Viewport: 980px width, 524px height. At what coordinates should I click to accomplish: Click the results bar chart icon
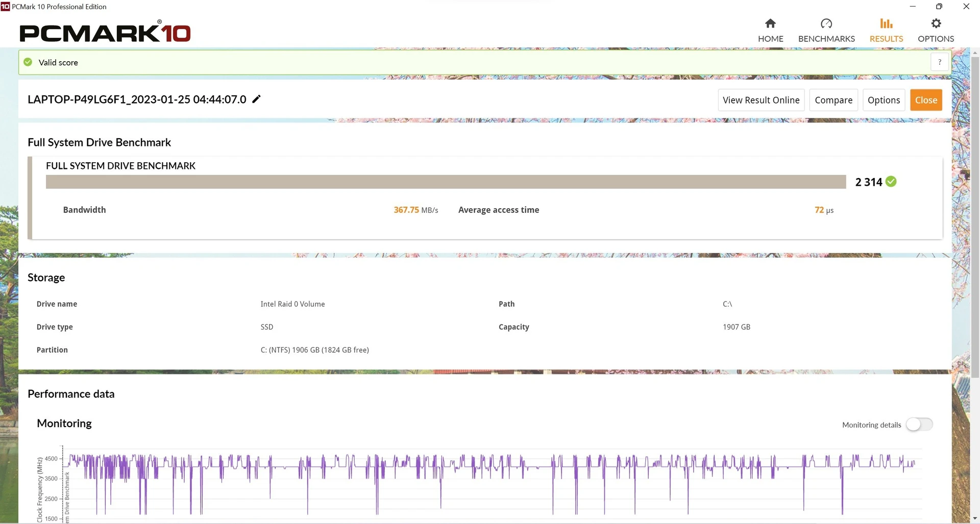click(x=886, y=23)
